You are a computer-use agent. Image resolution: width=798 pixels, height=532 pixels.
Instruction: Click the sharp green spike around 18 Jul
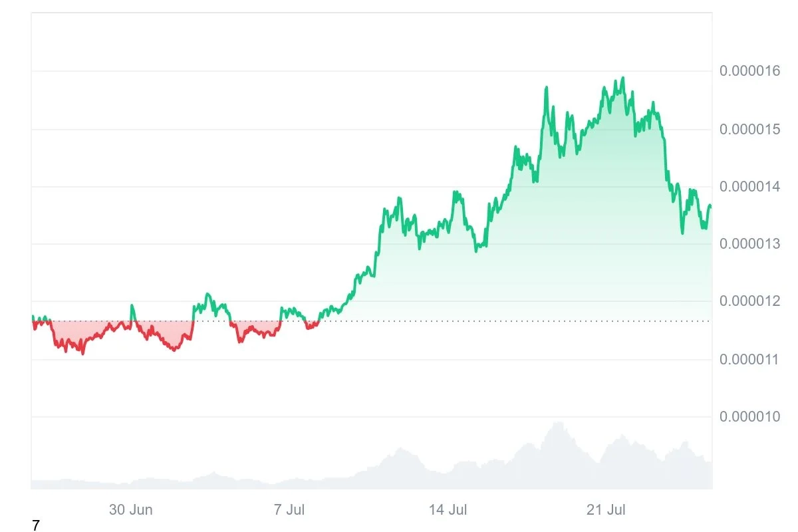(x=546, y=88)
